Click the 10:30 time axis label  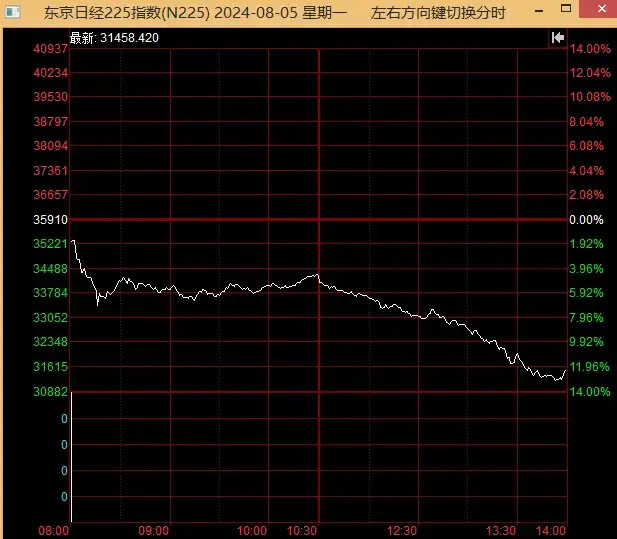pos(302,531)
